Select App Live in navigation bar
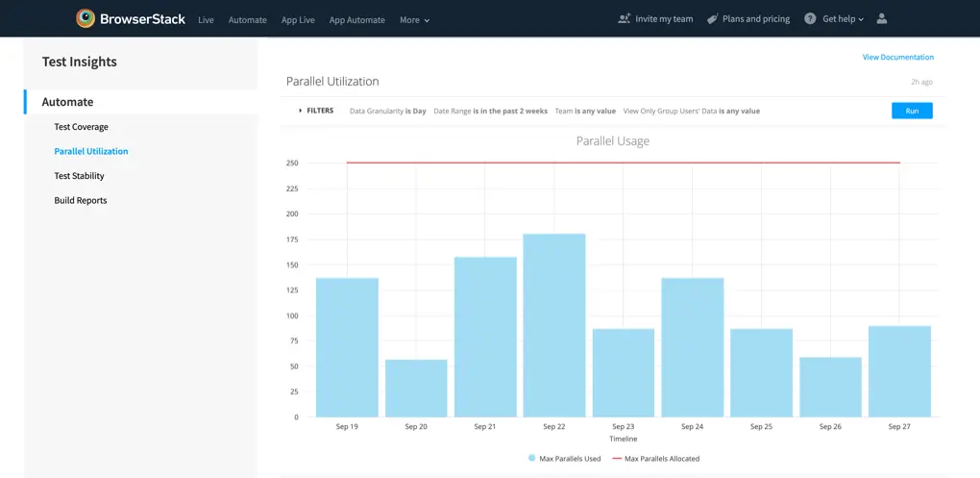This screenshot has width=980, height=478. coord(298,19)
